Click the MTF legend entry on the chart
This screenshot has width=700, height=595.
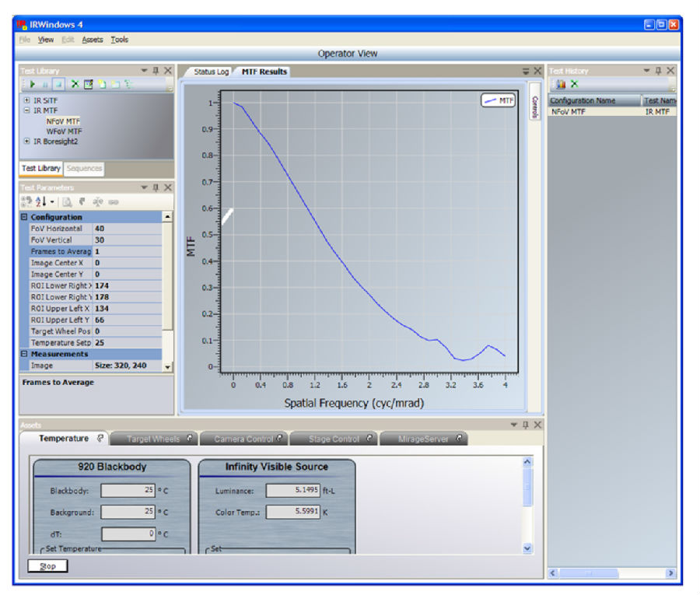[499, 100]
